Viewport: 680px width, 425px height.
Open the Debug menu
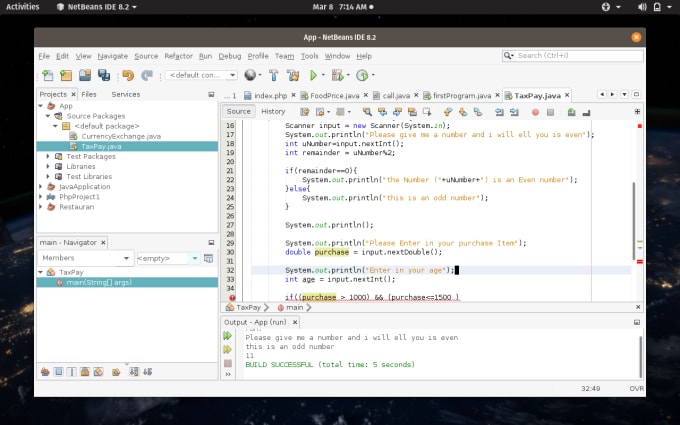[229, 56]
